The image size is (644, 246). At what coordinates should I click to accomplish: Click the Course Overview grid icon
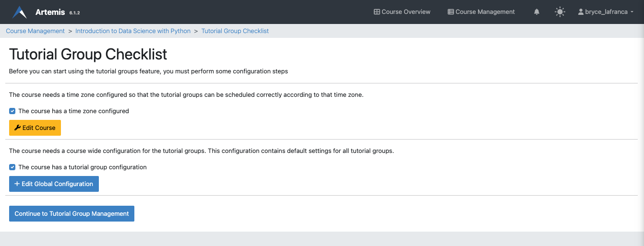377,12
